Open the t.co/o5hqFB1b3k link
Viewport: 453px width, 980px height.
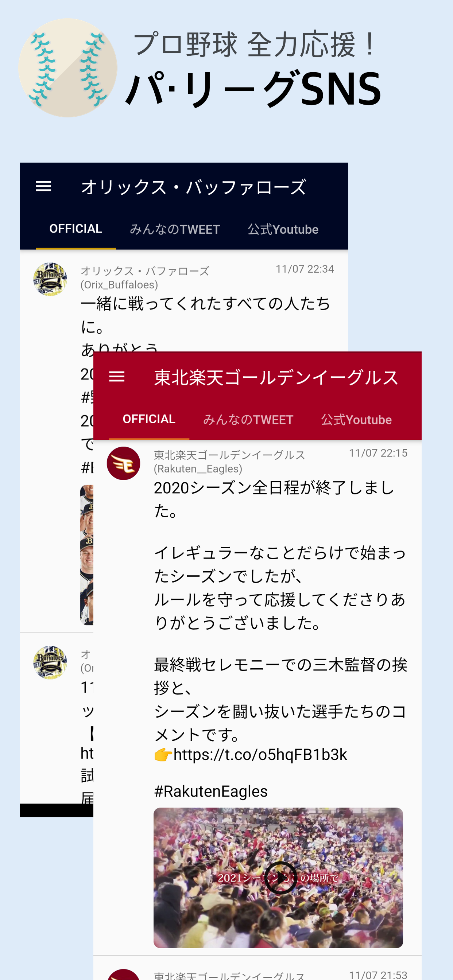[260, 754]
